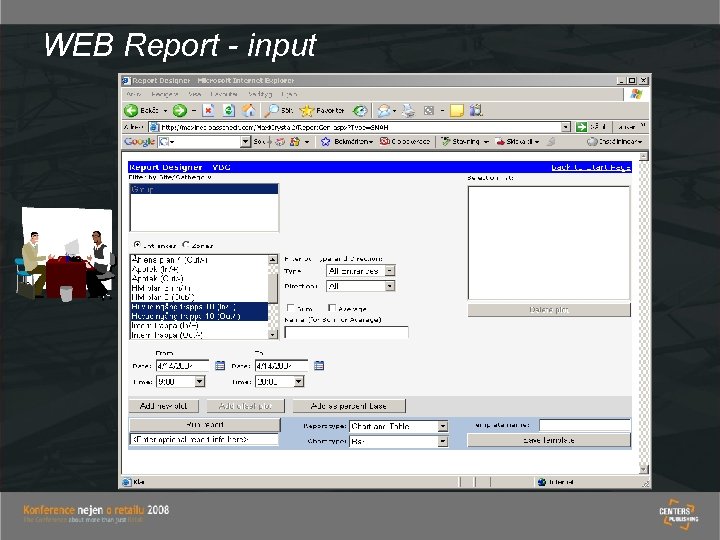Click the Search magnifier icon
Image resolution: width=720 pixels, height=540 pixels.
[271, 110]
